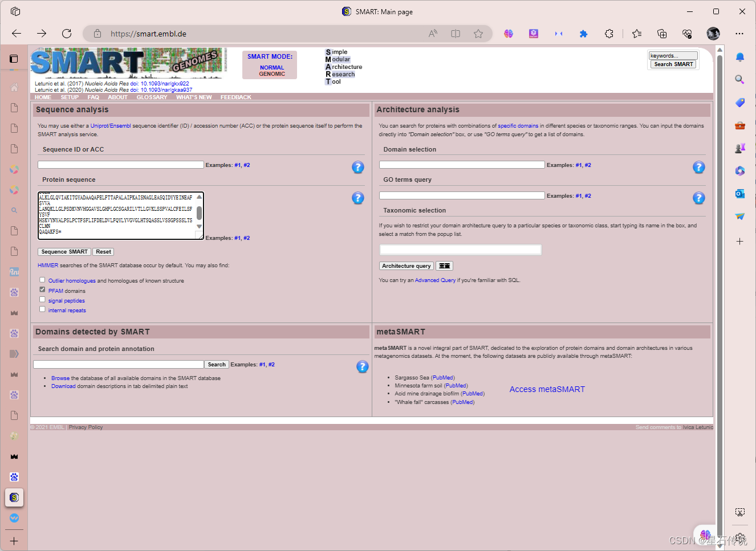Open the blue puzzle-piece extension

point(583,34)
